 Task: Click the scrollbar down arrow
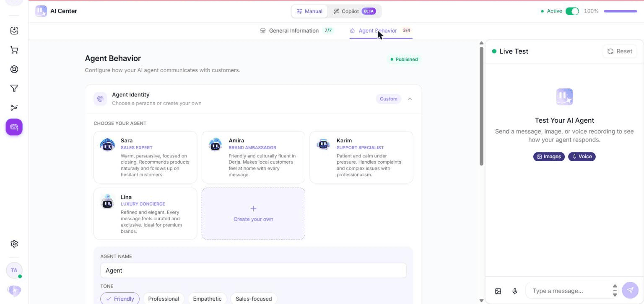tap(481, 300)
